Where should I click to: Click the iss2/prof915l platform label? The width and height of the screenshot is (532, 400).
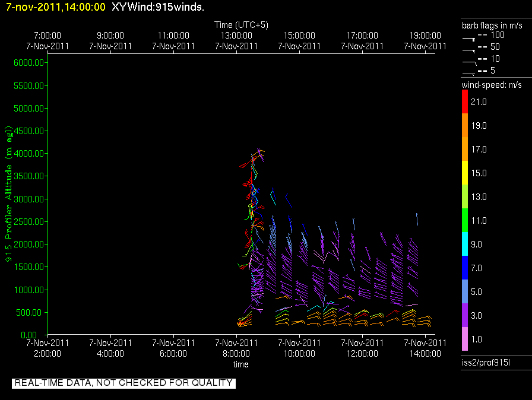coord(486,363)
